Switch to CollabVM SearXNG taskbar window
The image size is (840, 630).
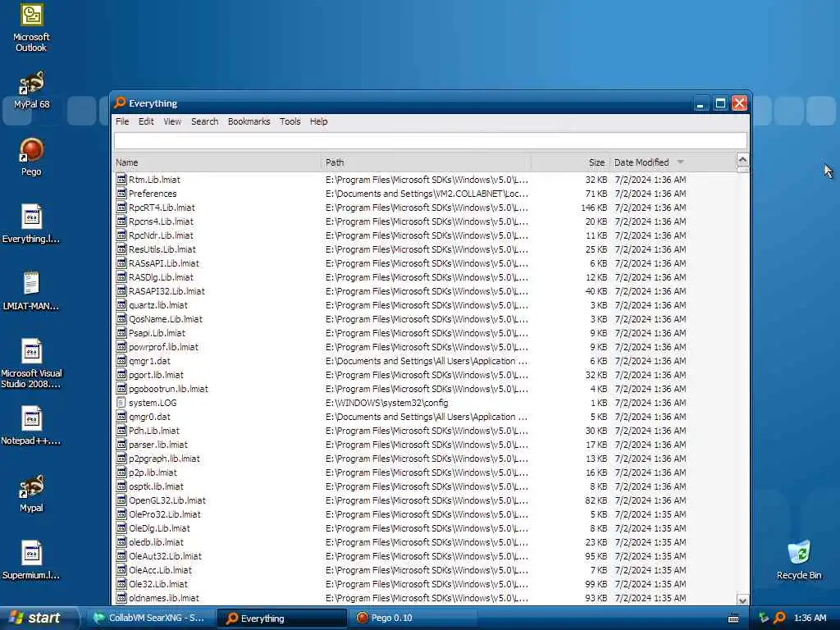pos(150,618)
